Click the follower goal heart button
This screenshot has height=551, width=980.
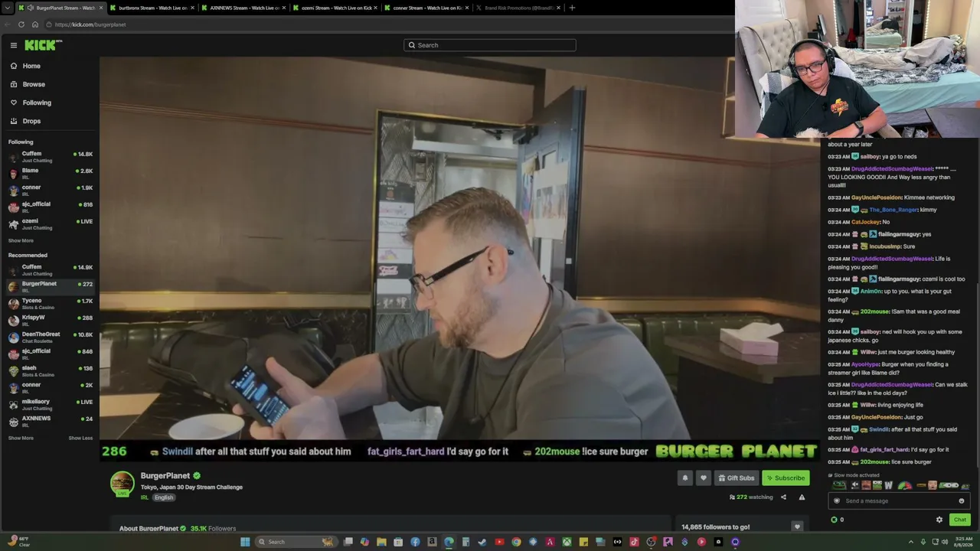point(797,527)
